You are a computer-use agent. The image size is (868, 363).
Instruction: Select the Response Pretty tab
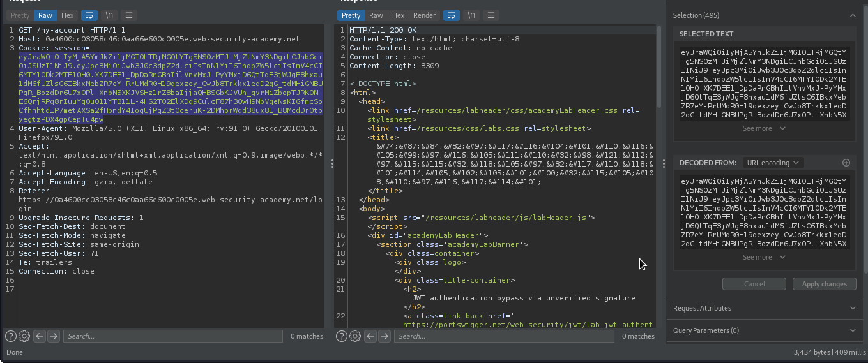(351, 15)
